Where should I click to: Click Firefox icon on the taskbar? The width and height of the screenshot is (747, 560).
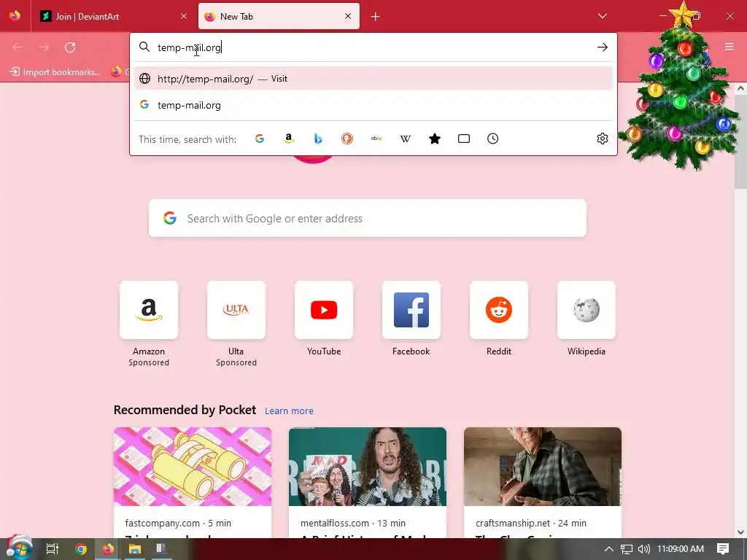pos(108,549)
